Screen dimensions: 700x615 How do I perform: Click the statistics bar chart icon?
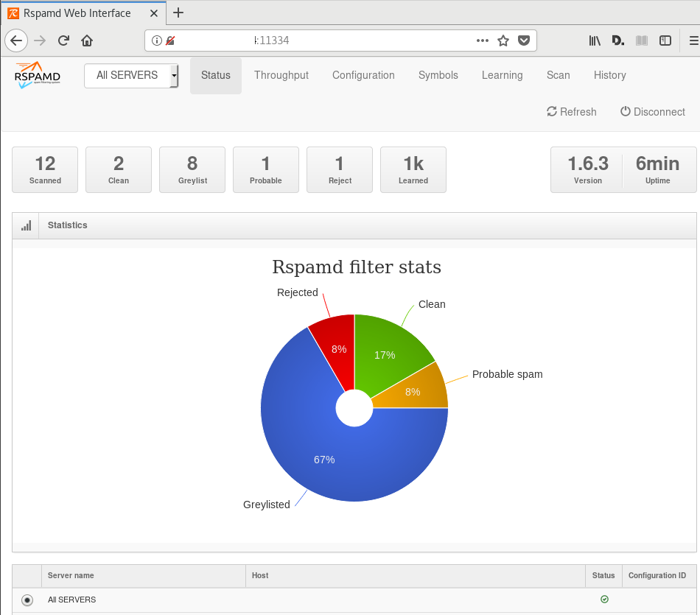(x=27, y=225)
